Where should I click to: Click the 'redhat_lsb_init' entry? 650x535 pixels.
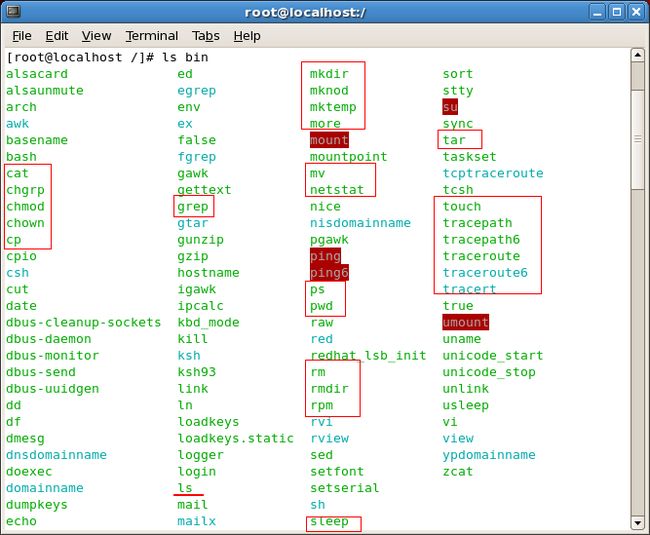pos(368,356)
